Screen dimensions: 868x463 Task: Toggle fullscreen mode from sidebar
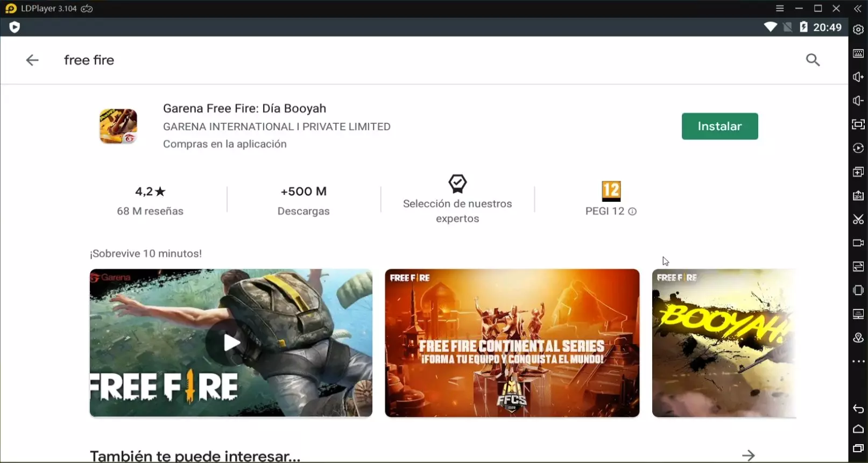858,125
